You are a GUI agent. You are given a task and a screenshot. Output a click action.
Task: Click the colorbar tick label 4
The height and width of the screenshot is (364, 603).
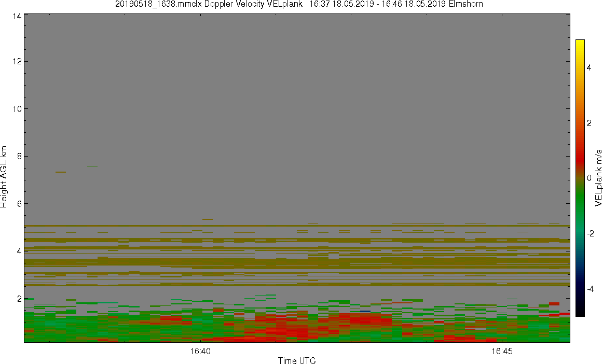pyautogui.click(x=589, y=67)
